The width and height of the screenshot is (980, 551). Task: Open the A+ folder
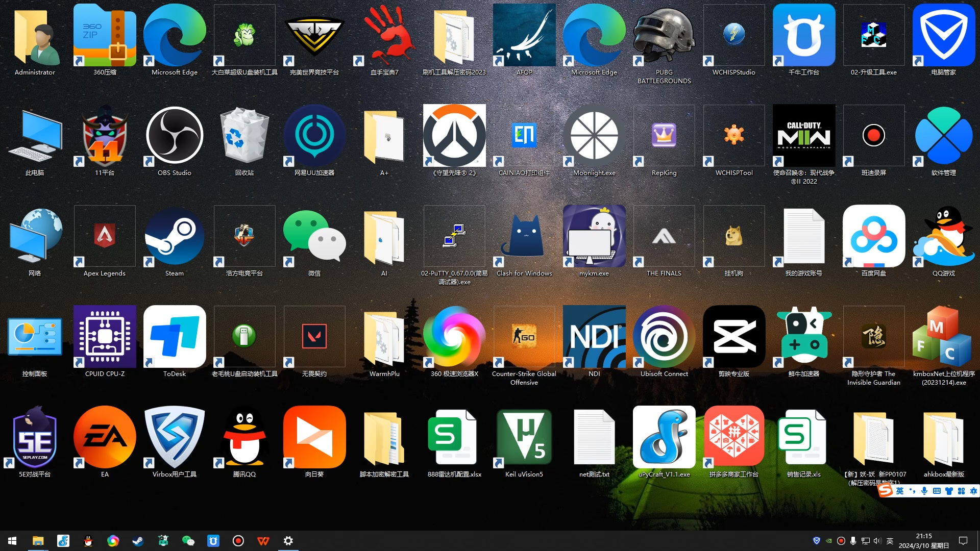click(384, 140)
